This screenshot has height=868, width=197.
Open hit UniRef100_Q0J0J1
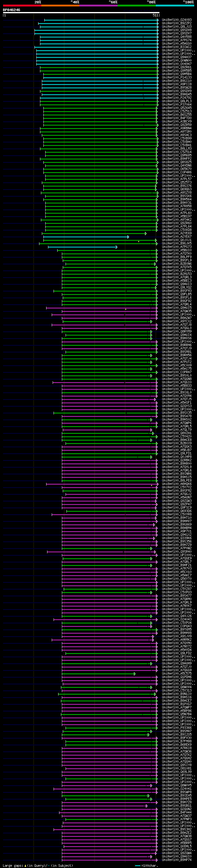(177, 240)
